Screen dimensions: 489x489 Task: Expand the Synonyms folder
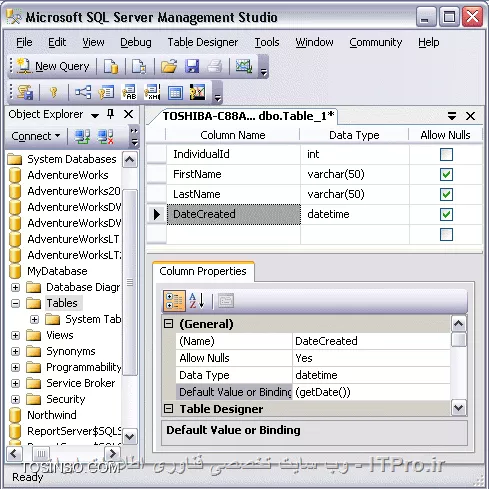[16, 351]
